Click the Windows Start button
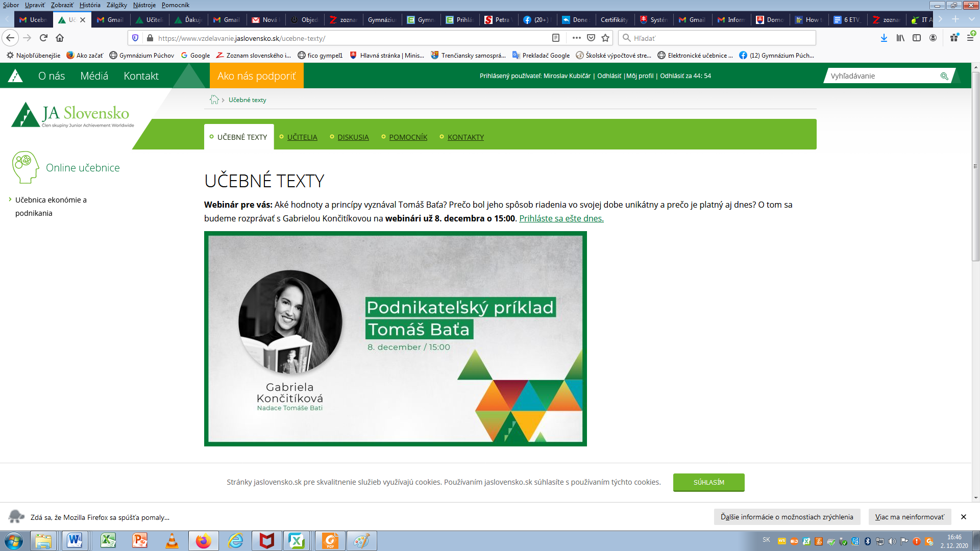The width and height of the screenshot is (980, 551). pos(14,541)
